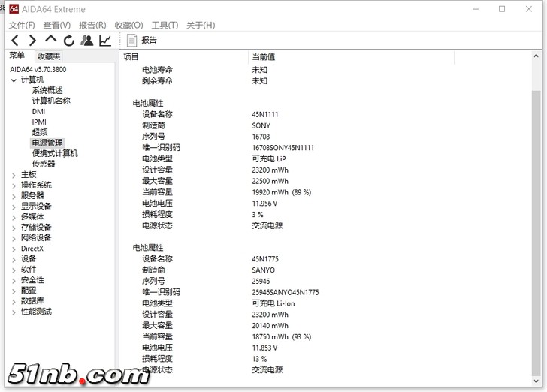The width and height of the screenshot is (547, 392).
Task: Click the 报告 toolbar button label
Action: pyautogui.click(x=149, y=40)
